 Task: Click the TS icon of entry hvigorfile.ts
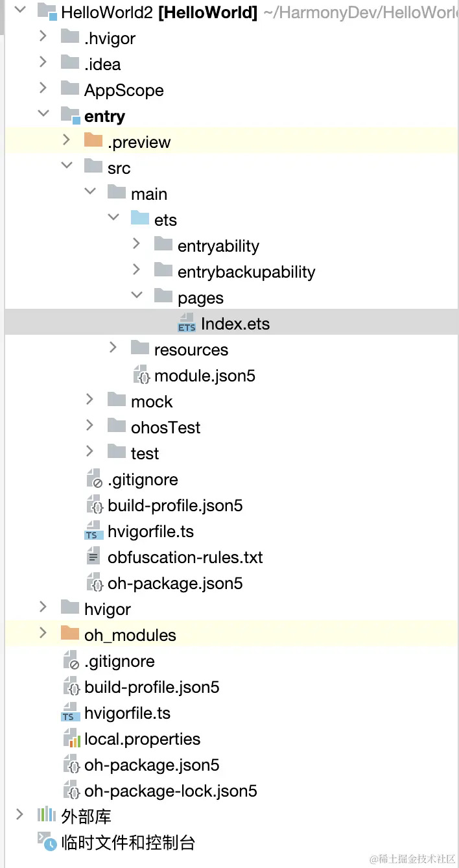[x=94, y=532]
